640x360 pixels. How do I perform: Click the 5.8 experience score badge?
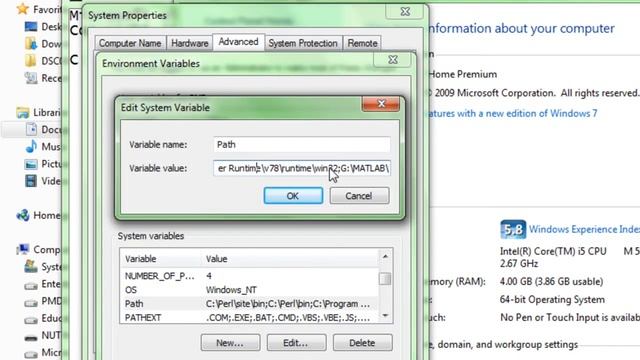(x=513, y=230)
